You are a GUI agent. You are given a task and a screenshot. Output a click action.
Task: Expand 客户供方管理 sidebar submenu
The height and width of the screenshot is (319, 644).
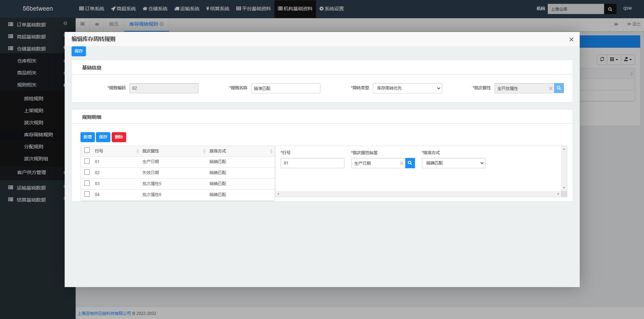[x=32, y=172]
